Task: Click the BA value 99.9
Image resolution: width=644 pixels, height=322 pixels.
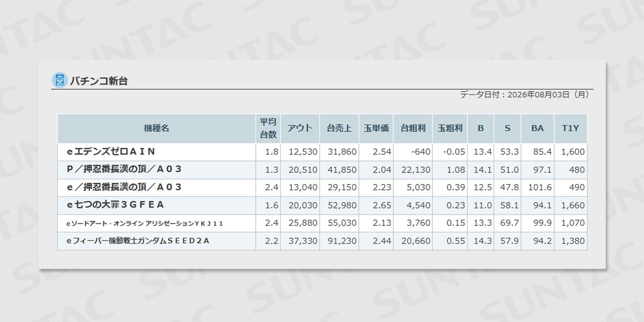Action: pos(542,223)
